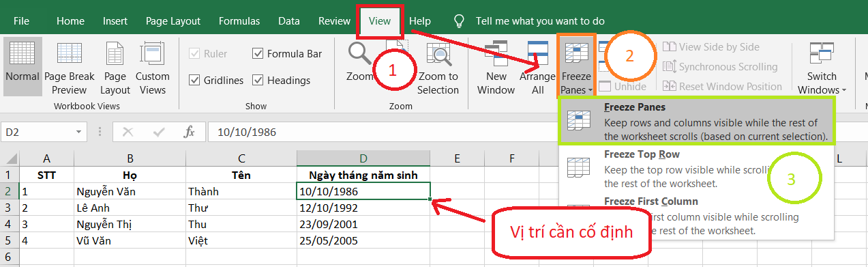This screenshot has height=267, width=868.
Task: Select column B header
Action: click(130, 158)
